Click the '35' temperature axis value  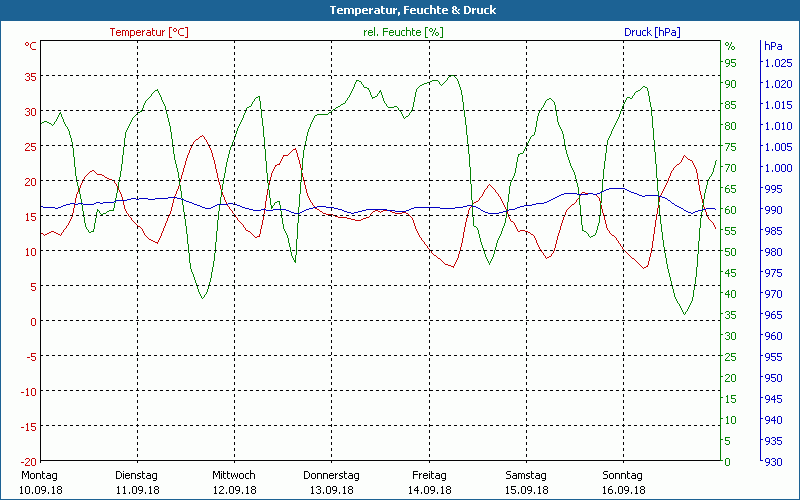31,77
